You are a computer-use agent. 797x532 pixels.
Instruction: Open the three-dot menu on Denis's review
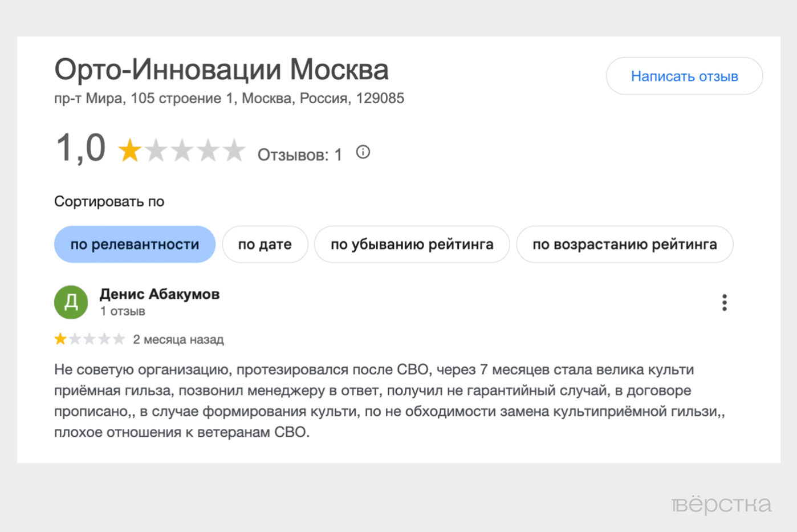coord(724,302)
